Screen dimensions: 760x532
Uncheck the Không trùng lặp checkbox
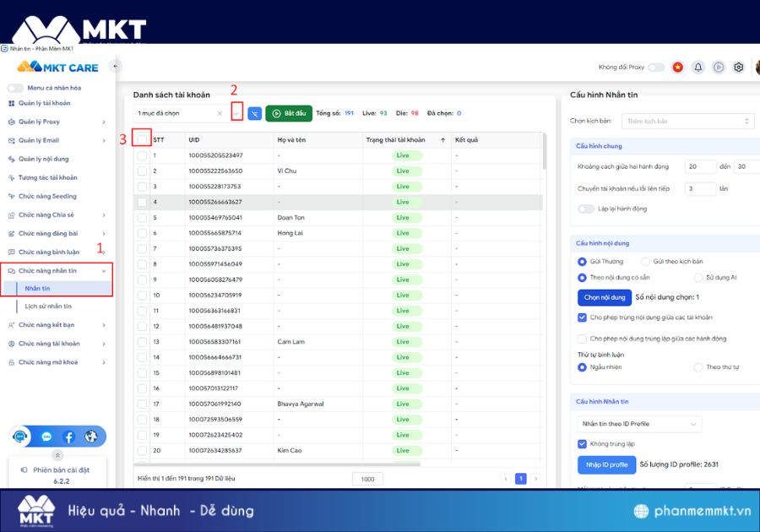click(x=582, y=443)
